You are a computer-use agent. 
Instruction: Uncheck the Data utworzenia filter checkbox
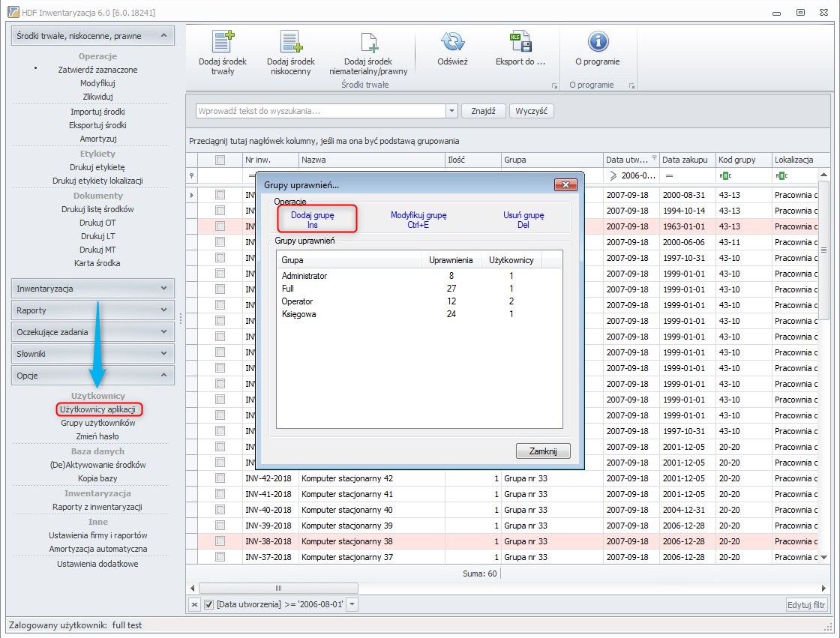(x=209, y=605)
